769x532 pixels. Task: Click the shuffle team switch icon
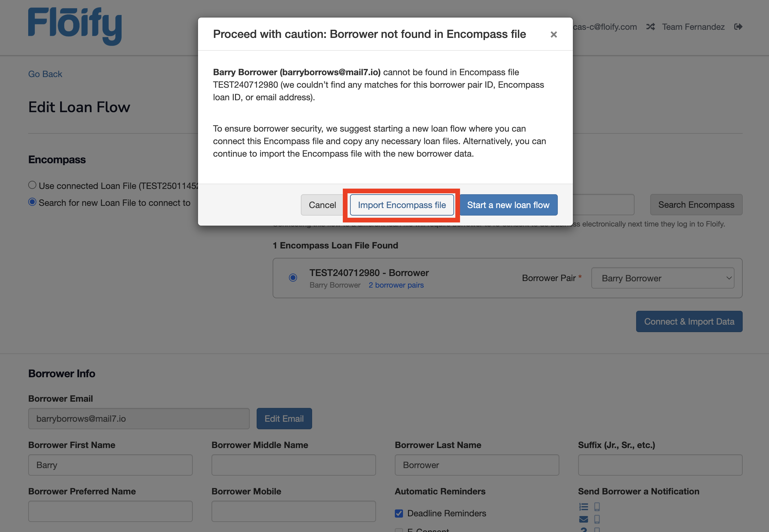(x=650, y=27)
